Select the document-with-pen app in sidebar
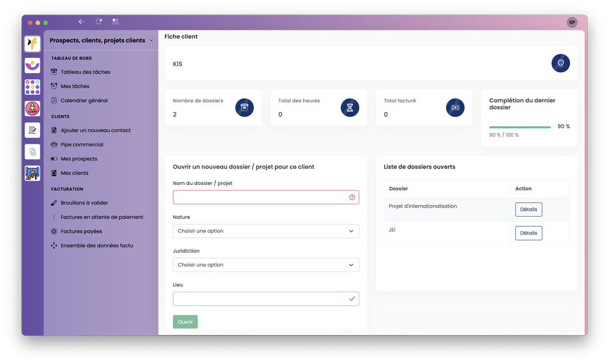The image size is (609, 364). (x=32, y=130)
